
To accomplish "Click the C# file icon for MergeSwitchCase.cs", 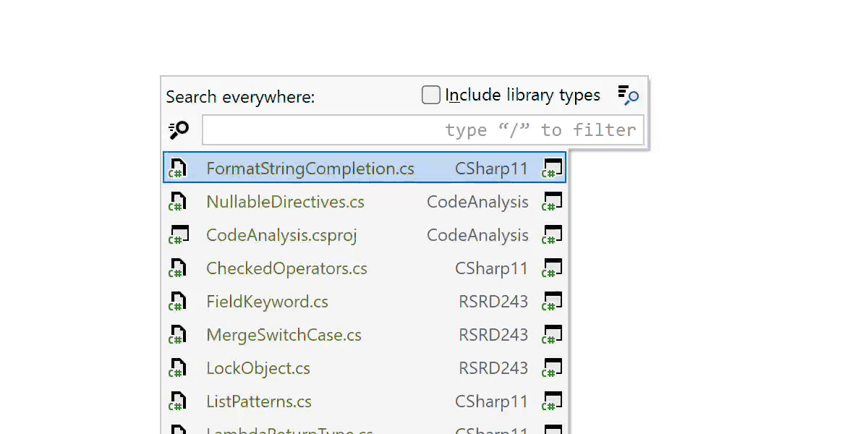I will pyautogui.click(x=177, y=335).
